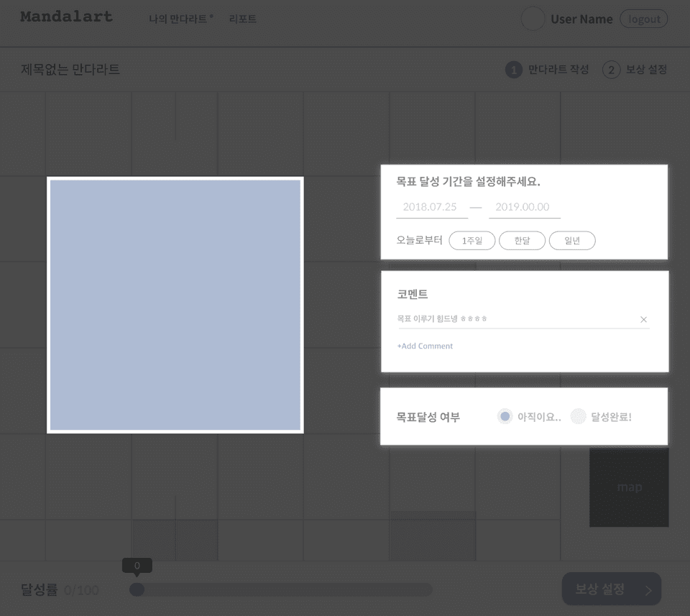Click the +Add Comment link
Image resolution: width=690 pixels, height=616 pixels.
[425, 346]
